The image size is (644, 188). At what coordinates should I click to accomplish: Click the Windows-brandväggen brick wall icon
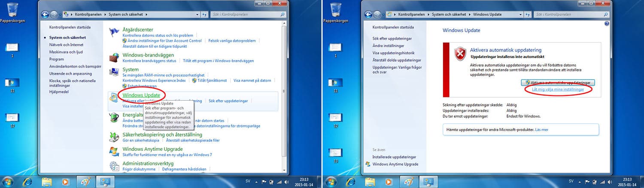114,57
